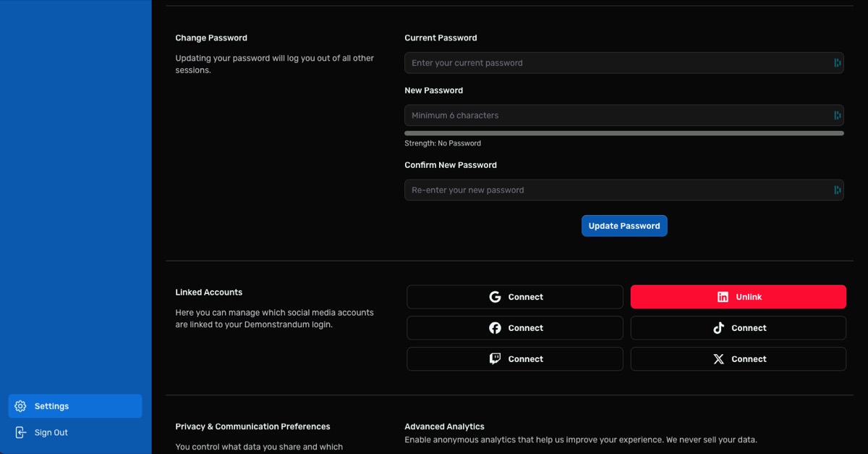Click the TikTok logo icon

click(x=718, y=328)
